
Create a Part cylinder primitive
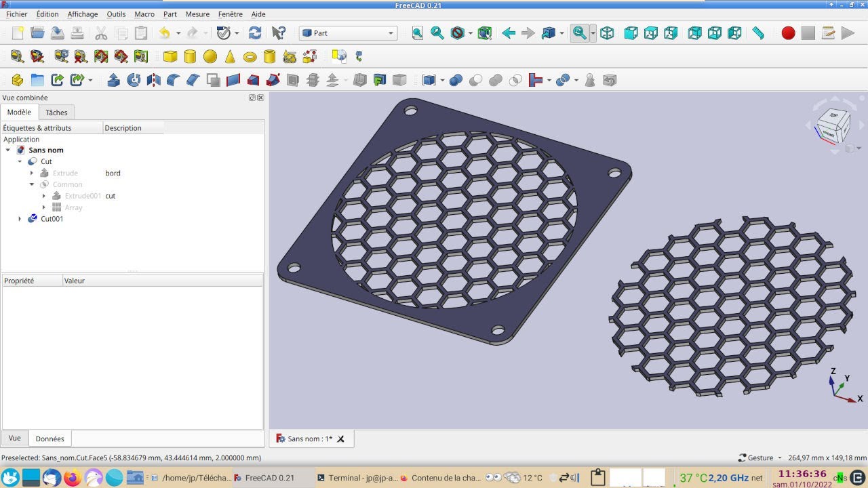click(190, 56)
